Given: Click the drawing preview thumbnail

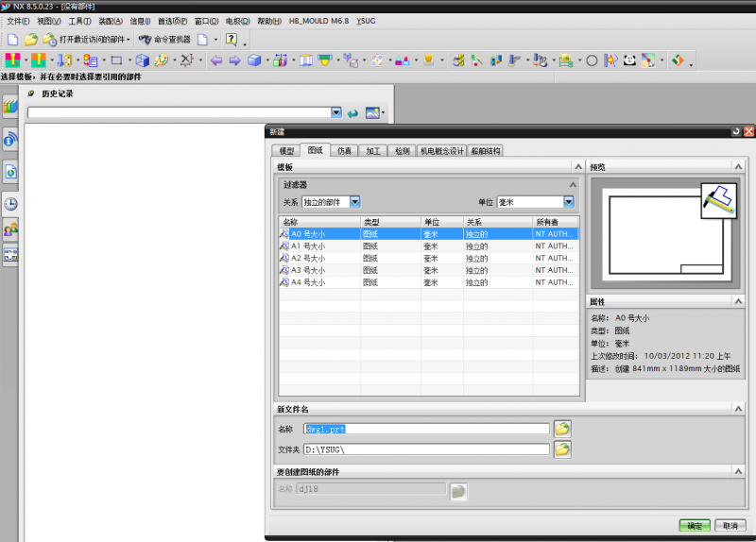Looking at the screenshot, I should (x=665, y=233).
